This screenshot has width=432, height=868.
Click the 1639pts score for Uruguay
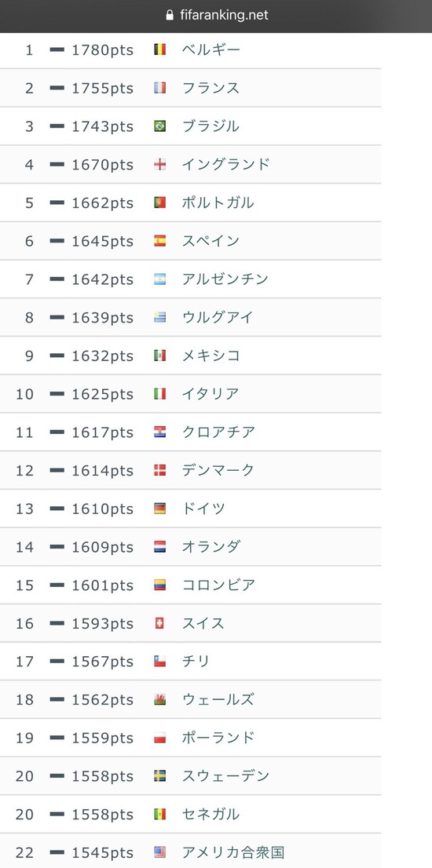pyautogui.click(x=102, y=318)
